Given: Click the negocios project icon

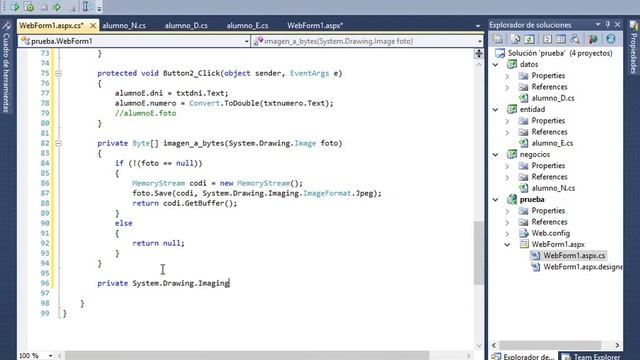Looking at the screenshot, I should [511, 154].
